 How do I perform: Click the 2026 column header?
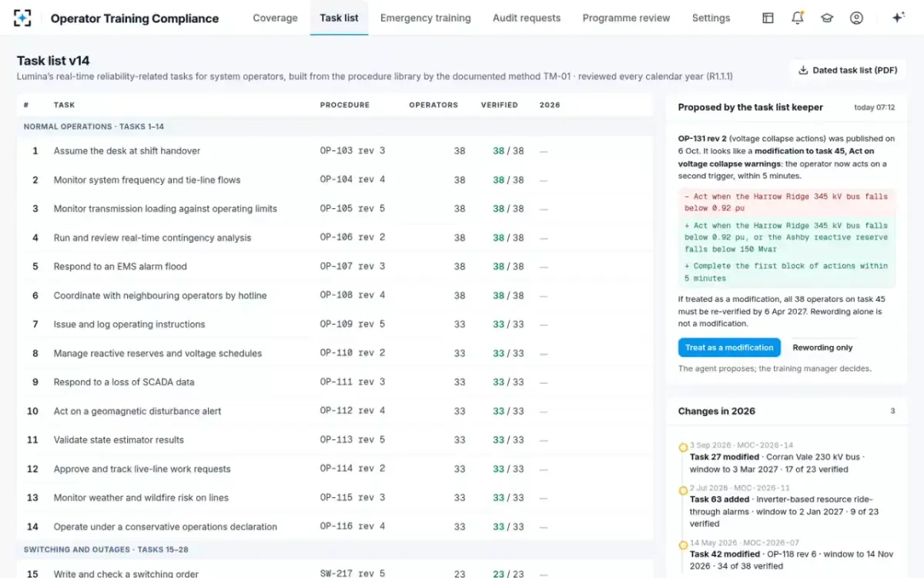[x=550, y=105]
